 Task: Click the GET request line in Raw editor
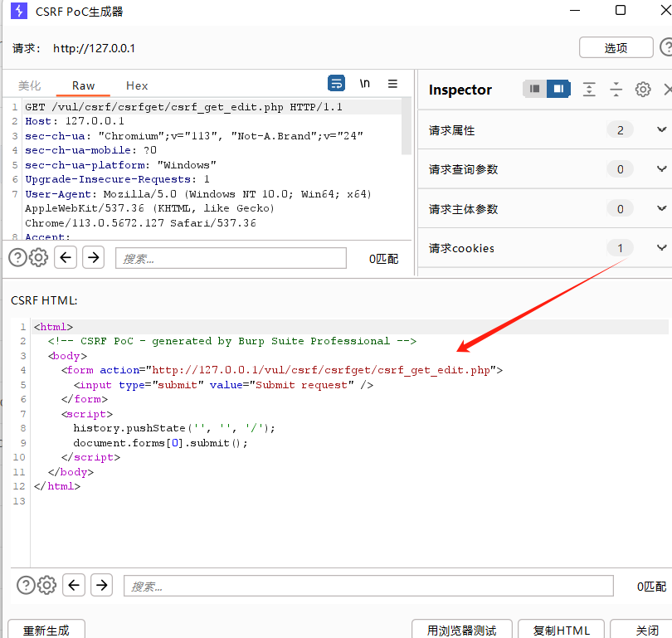pyautogui.click(x=183, y=107)
